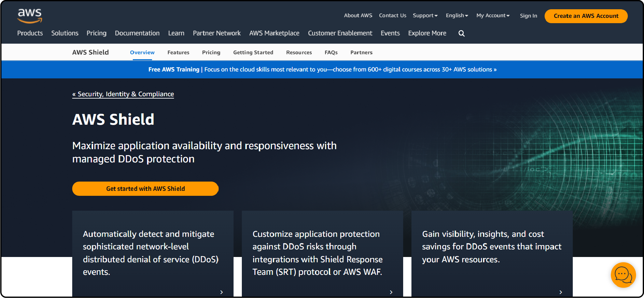
Task: Switch to the AWS Shield Pricing tab
Action: click(211, 52)
